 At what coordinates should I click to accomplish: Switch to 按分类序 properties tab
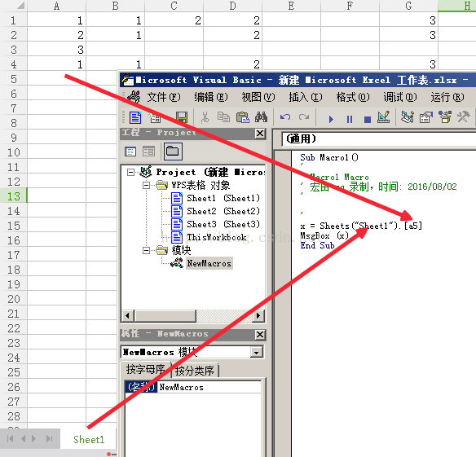tap(195, 370)
